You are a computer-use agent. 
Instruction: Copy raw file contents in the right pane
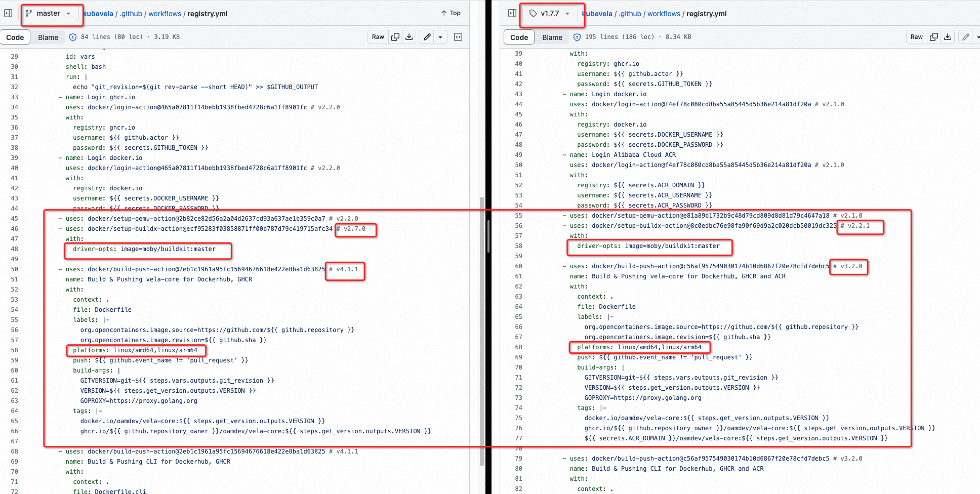933,36
